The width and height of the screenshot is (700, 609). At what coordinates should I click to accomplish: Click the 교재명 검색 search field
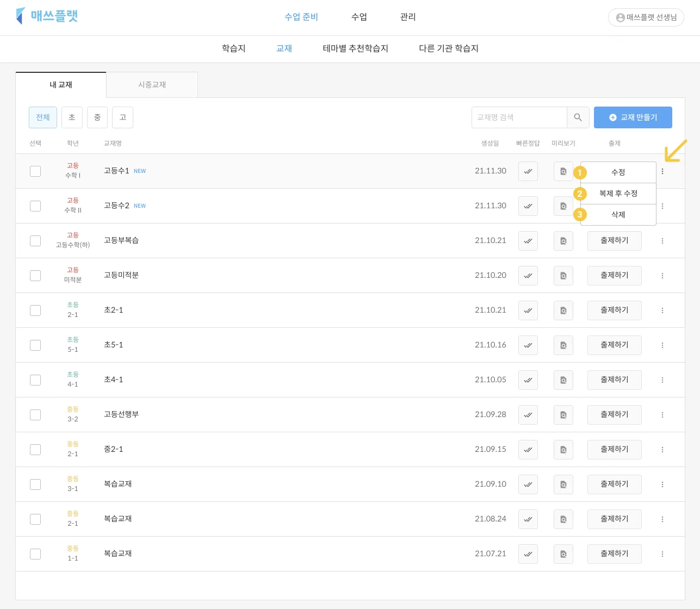pos(519,117)
